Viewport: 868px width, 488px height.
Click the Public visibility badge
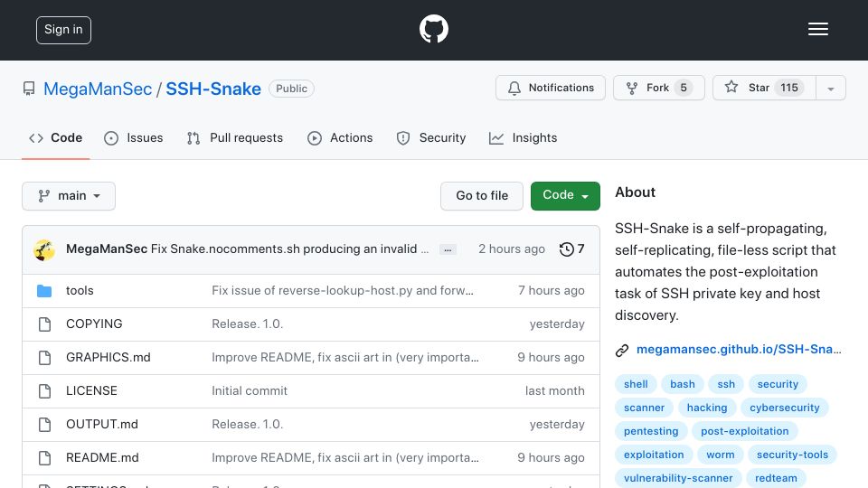point(291,89)
